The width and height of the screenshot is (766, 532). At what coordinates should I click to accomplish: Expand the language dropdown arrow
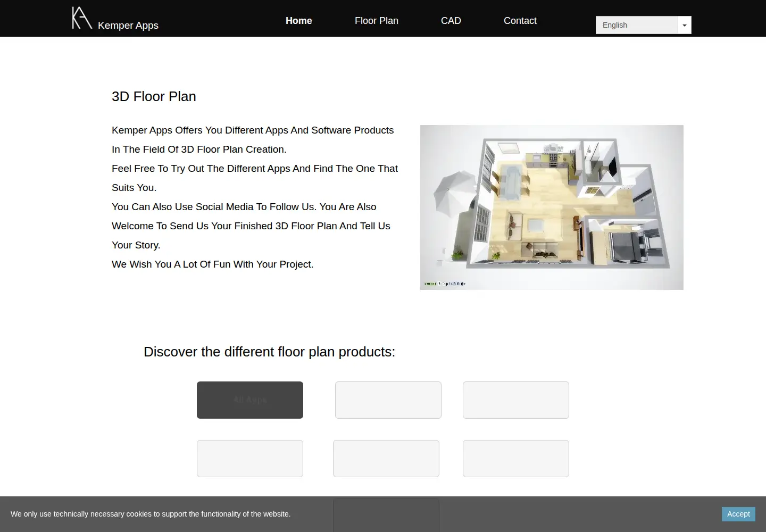tap(685, 25)
